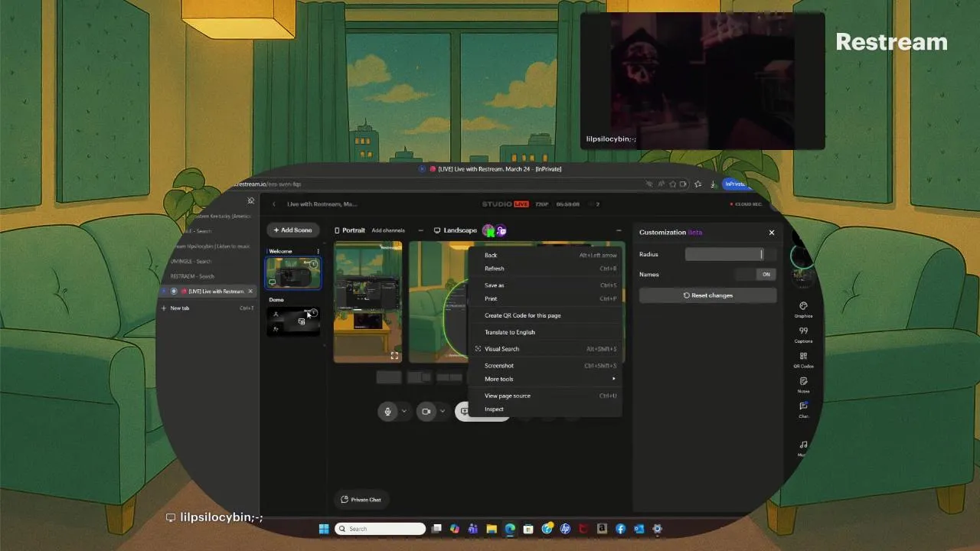Open the Music panel
The height and width of the screenshot is (551, 980).
[803, 448]
